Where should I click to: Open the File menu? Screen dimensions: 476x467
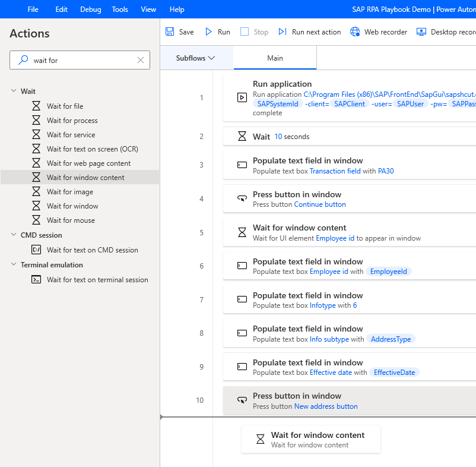(x=33, y=10)
